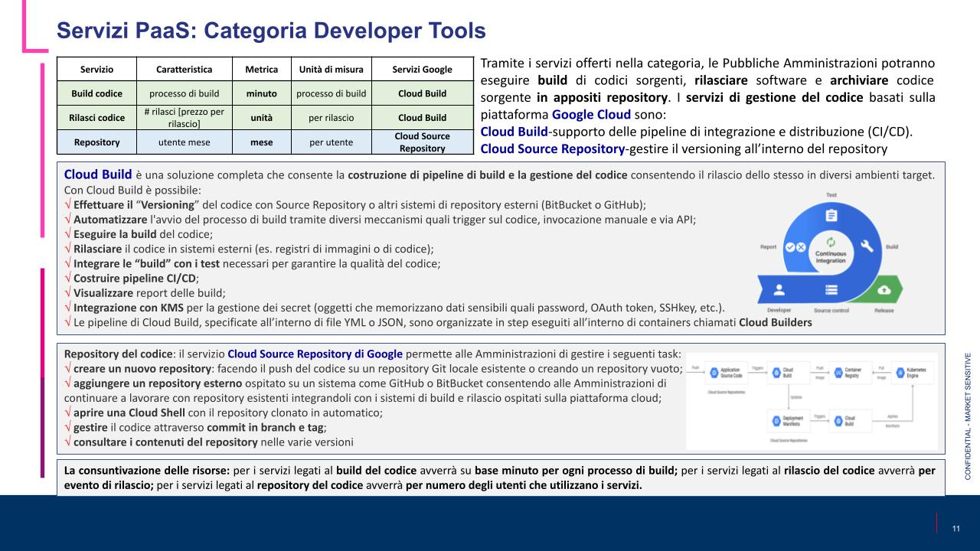Click the 'Costruire pipeline CI/CD' bullet

[132, 278]
